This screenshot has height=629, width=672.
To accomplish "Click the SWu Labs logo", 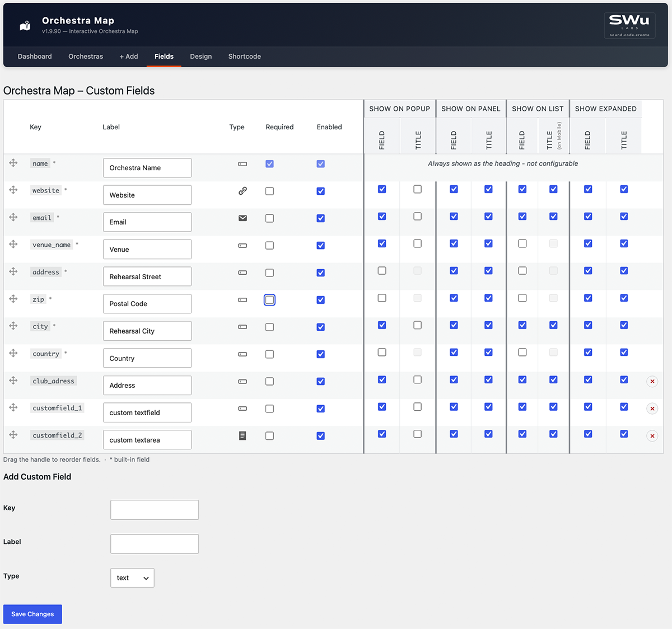I will (629, 26).
